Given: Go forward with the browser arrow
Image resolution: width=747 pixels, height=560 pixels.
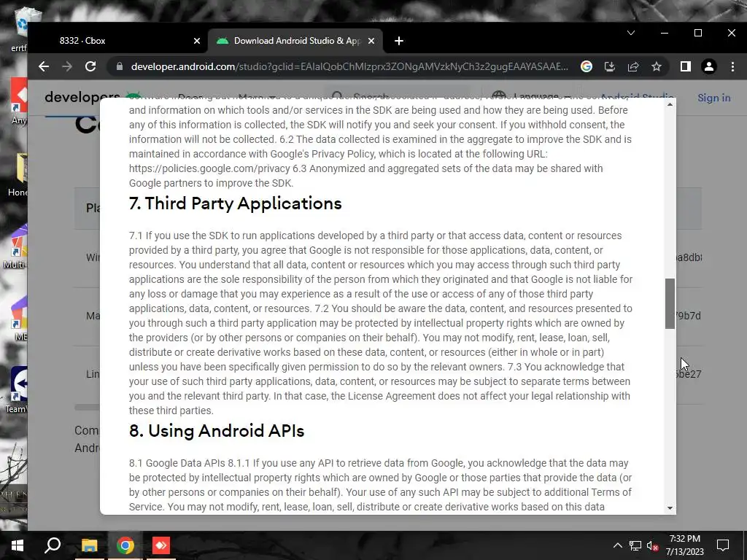Looking at the screenshot, I should 67,66.
